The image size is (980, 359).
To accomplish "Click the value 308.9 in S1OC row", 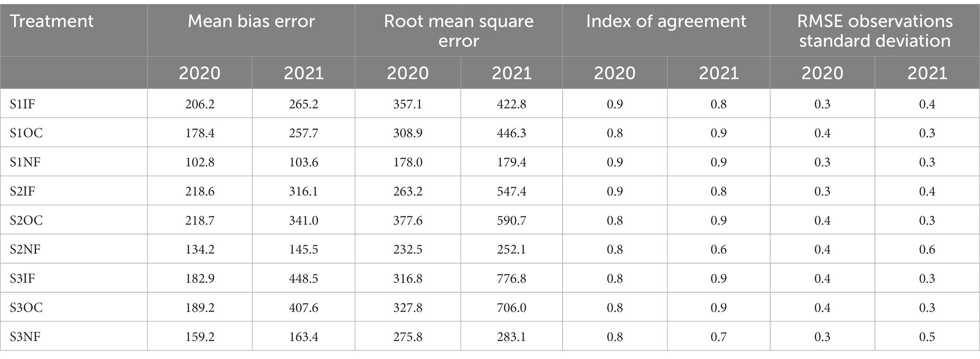I will (408, 133).
